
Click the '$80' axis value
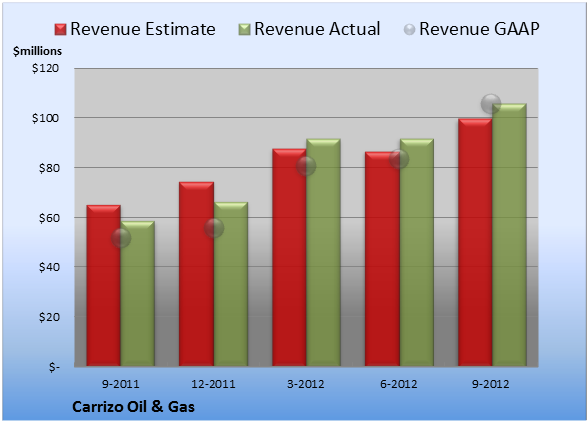coord(49,168)
